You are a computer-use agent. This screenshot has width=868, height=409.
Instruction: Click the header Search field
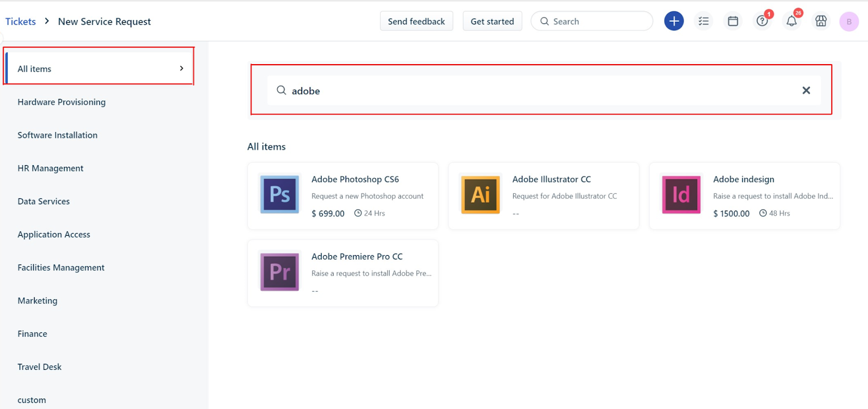pyautogui.click(x=592, y=21)
